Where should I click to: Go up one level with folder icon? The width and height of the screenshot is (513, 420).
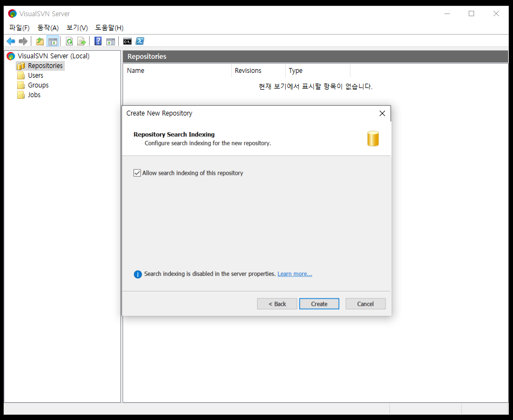point(40,41)
